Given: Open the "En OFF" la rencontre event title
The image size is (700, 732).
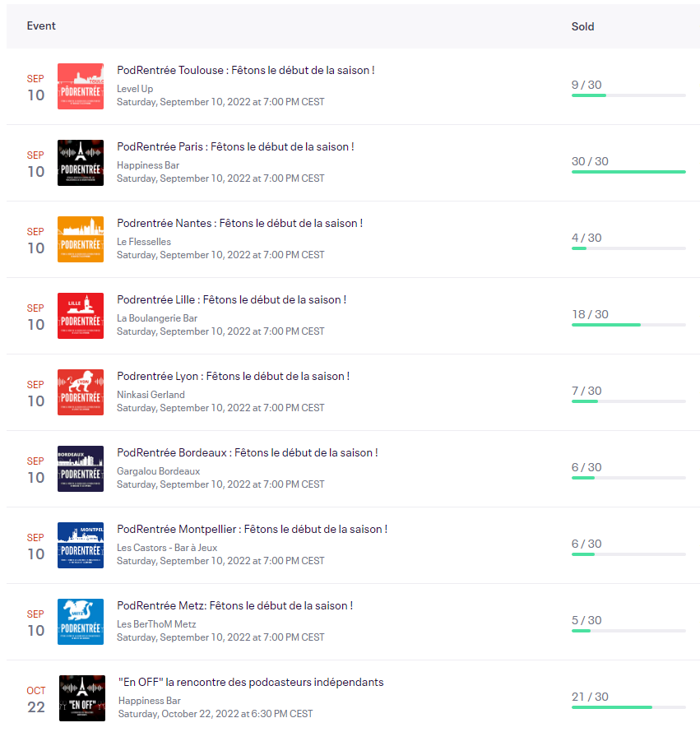Looking at the screenshot, I should coord(251,682).
